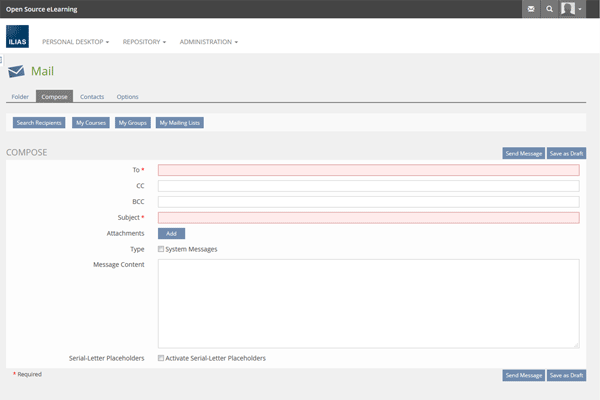Switch to the Folder tab
This screenshot has height=400, width=600.
20,97
